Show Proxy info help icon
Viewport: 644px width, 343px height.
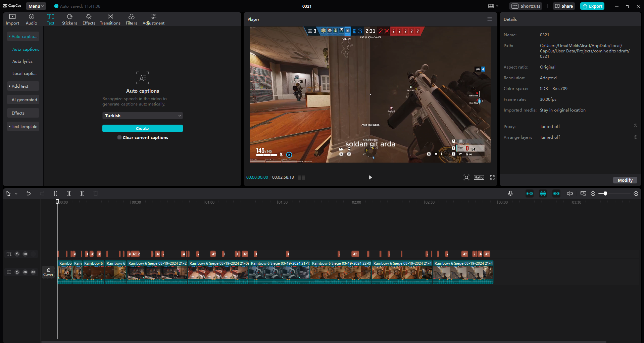coord(635,126)
